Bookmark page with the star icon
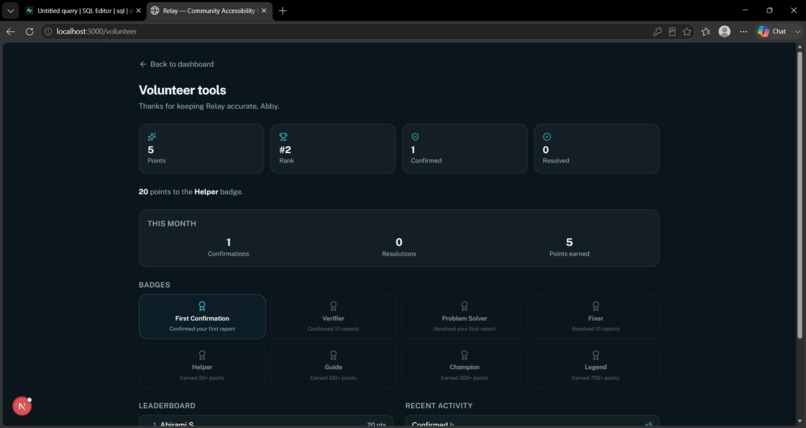Viewport: 806px width, 428px height. tap(687, 31)
